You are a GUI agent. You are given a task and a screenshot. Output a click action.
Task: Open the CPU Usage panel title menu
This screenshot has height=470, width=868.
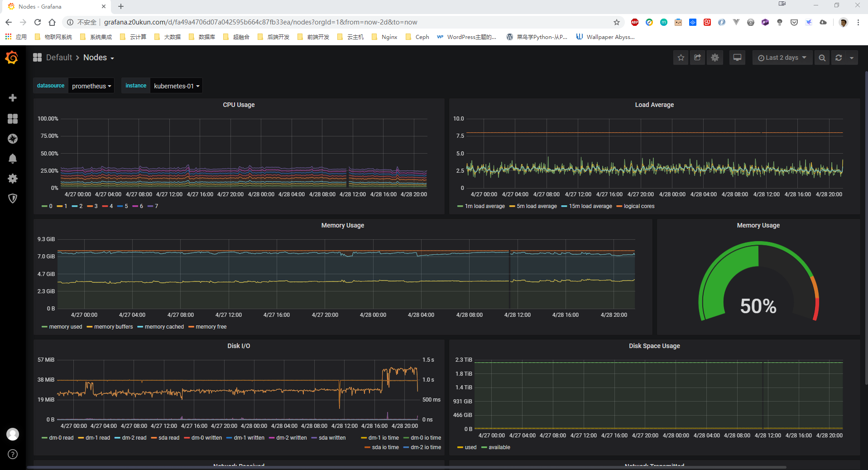(239, 105)
